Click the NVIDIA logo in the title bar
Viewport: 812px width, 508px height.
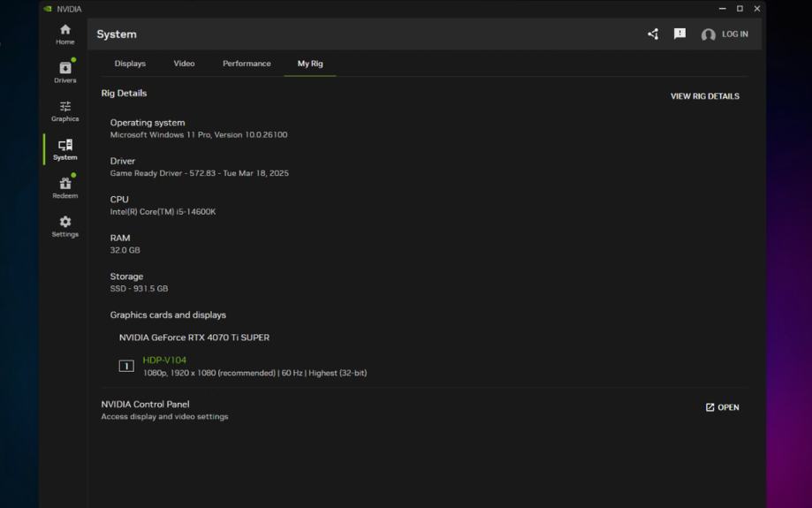click(48, 9)
